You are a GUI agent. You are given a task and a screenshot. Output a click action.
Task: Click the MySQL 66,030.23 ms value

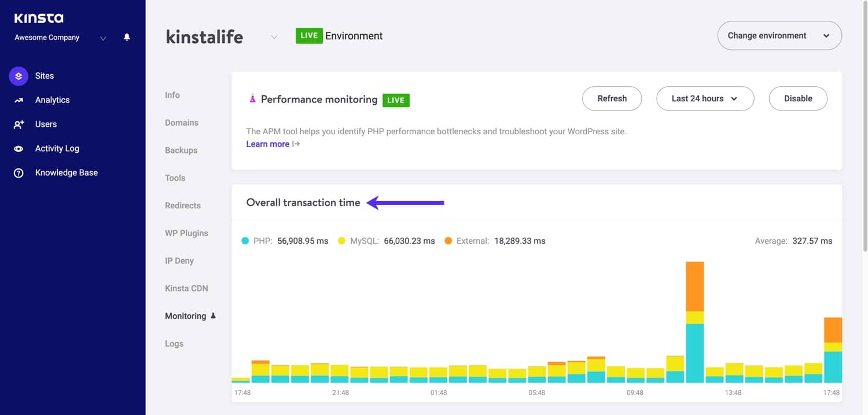click(409, 241)
